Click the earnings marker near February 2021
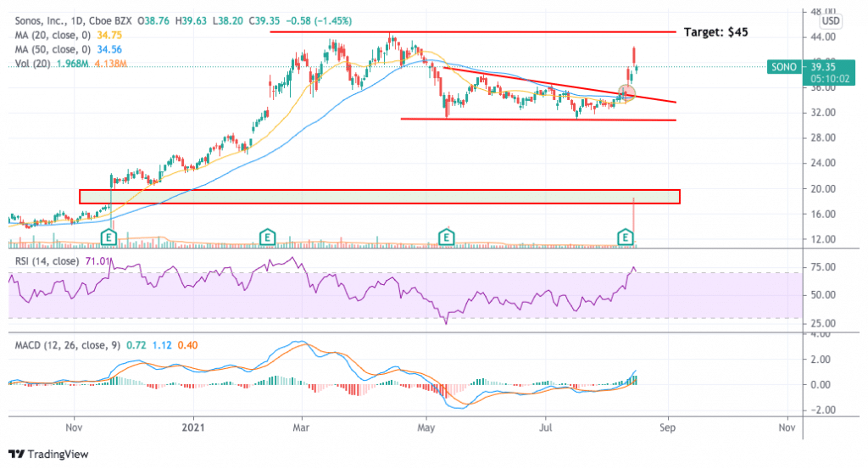The width and height of the screenshot is (868, 469). click(x=267, y=237)
